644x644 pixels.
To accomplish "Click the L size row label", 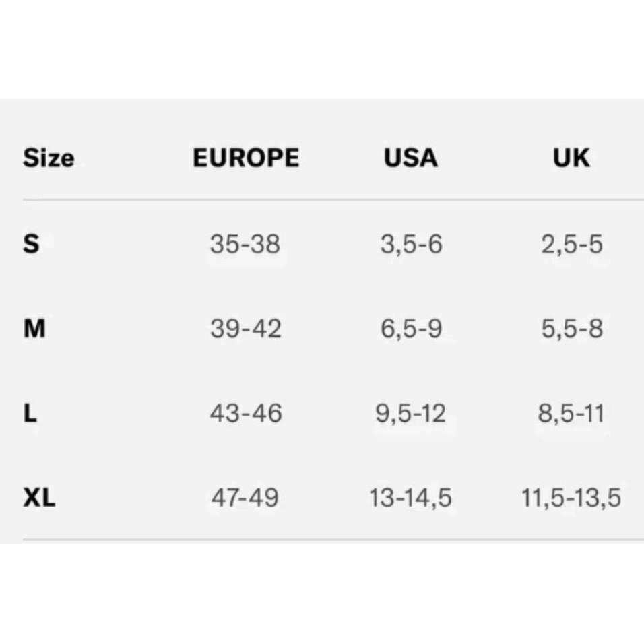I will point(30,413).
